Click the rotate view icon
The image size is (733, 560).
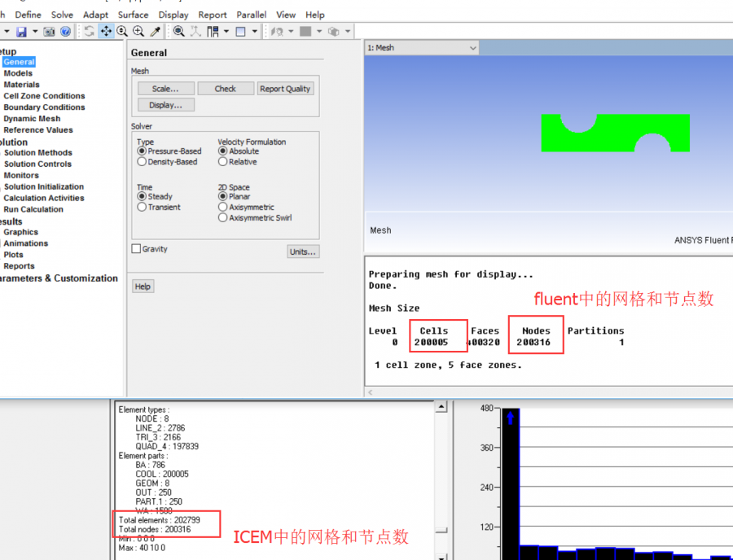89,32
